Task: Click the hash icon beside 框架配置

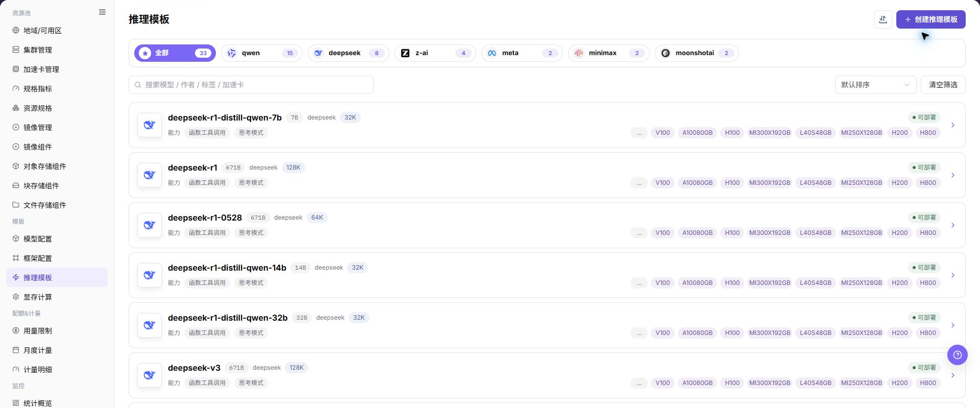Action: (16, 258)
